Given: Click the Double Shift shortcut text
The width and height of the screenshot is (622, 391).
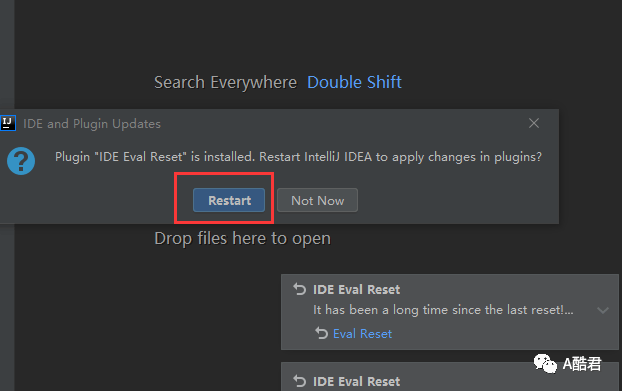Looking at the screenshot, I should pyautogui.click(x=354, y=82).
